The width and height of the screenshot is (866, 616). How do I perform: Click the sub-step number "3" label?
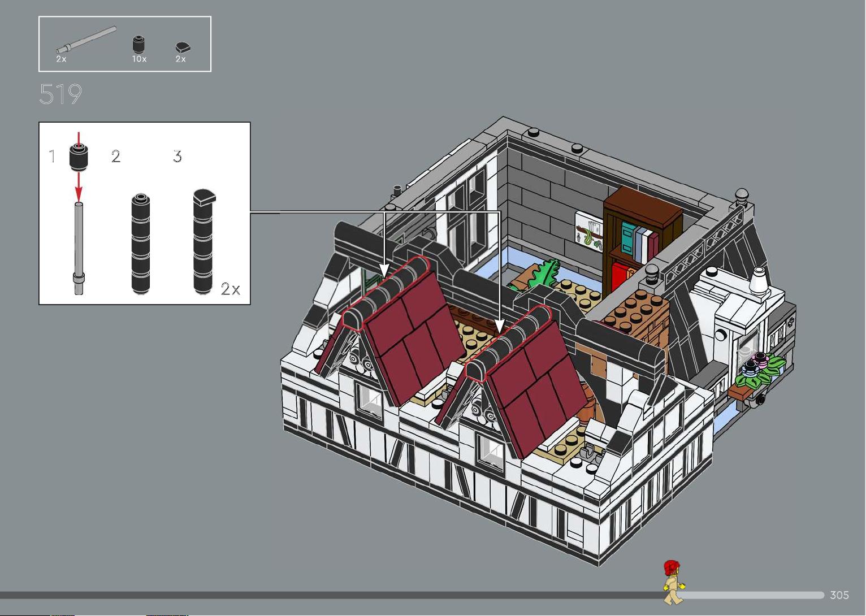click(x=177, y=157)
